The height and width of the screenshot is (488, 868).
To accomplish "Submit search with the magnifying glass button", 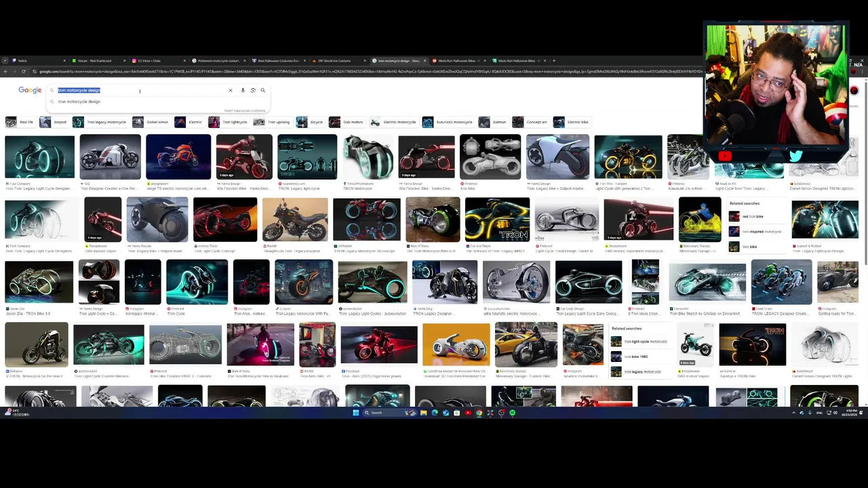I will coord(263,90).
